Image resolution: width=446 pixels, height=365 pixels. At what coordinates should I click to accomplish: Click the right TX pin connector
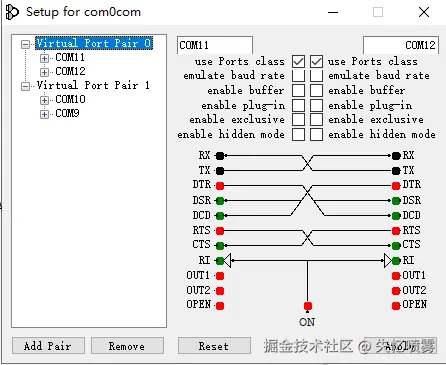[x=396, y=171]
